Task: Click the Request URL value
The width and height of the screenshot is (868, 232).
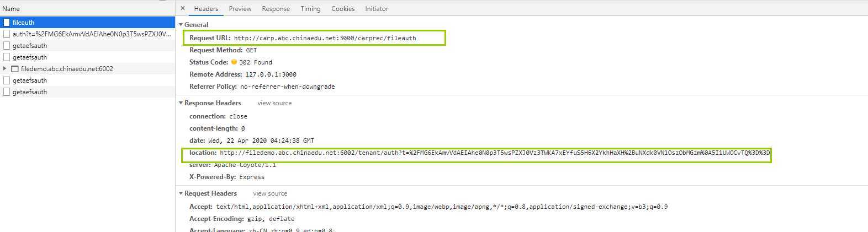Action: click(x=325, y=38)
